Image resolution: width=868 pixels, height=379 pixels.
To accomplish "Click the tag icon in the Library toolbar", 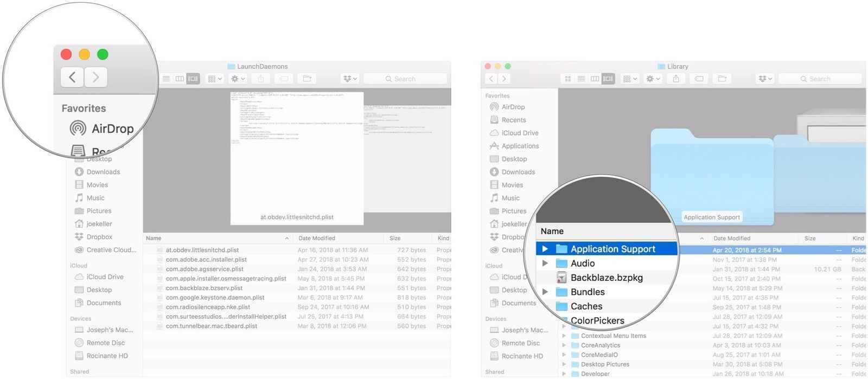I will pos(699,79).
